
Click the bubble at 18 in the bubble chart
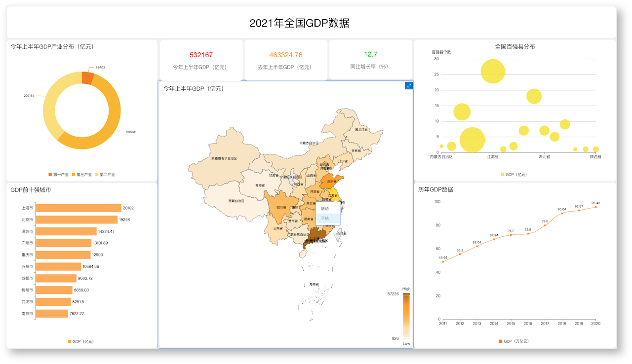click(x=534, y=96)
